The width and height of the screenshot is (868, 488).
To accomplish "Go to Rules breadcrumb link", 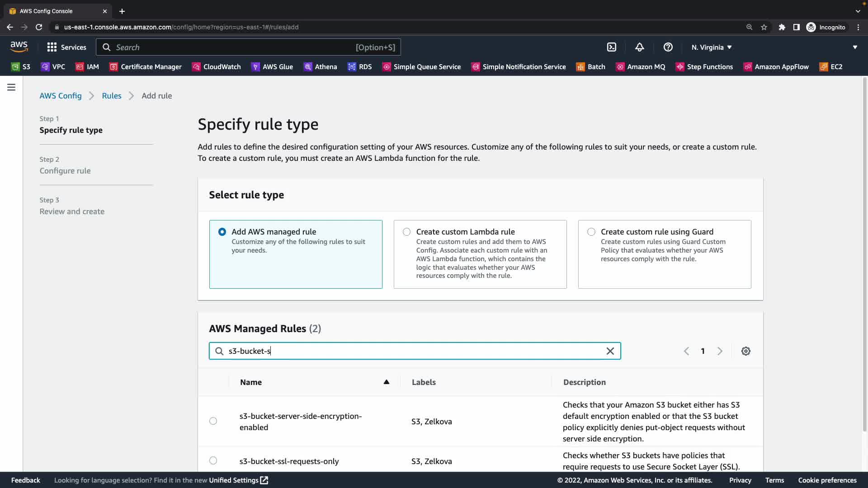I will point(111,96).
